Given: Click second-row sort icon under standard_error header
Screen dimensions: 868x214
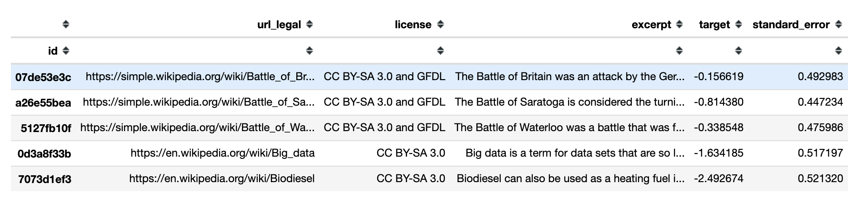Looking at the screenshot, I should click(x=838, y=51).
